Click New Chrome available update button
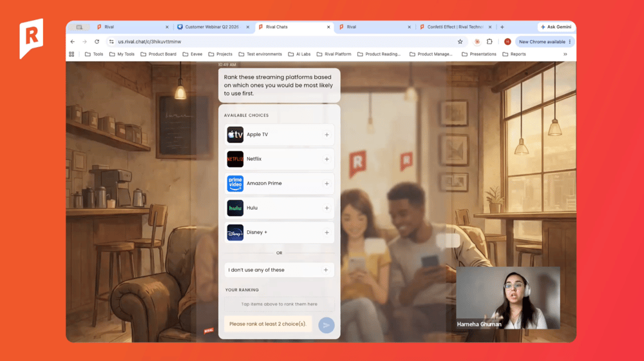The image size is (644, 361). point(545,41)
